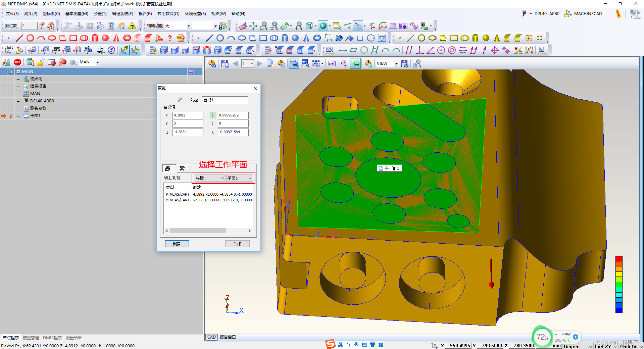Toggle the mouse selection mode button
The width and height of the screenshot is (644, 349).
pos(358,26)
